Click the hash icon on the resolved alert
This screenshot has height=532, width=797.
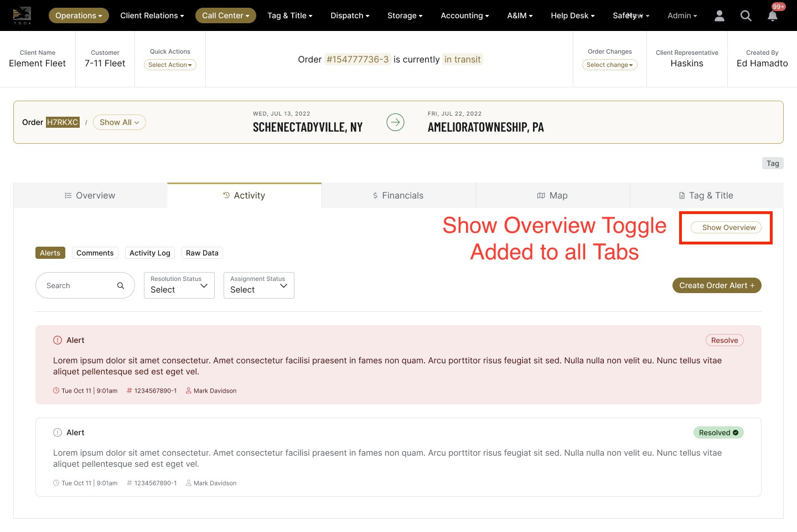(x=130, y=483)
